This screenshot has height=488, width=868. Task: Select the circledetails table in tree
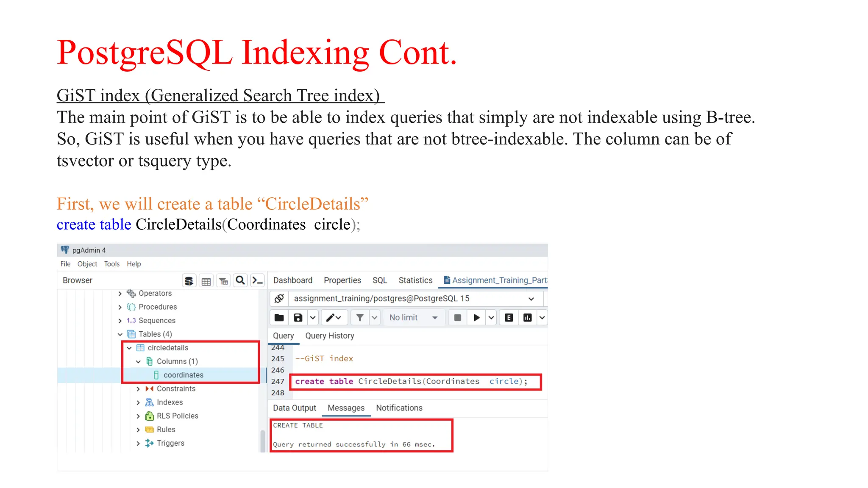tap(168, 348)
